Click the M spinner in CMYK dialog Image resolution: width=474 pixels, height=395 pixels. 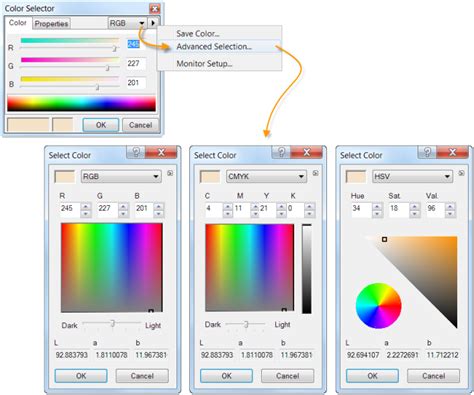(255, 210)
